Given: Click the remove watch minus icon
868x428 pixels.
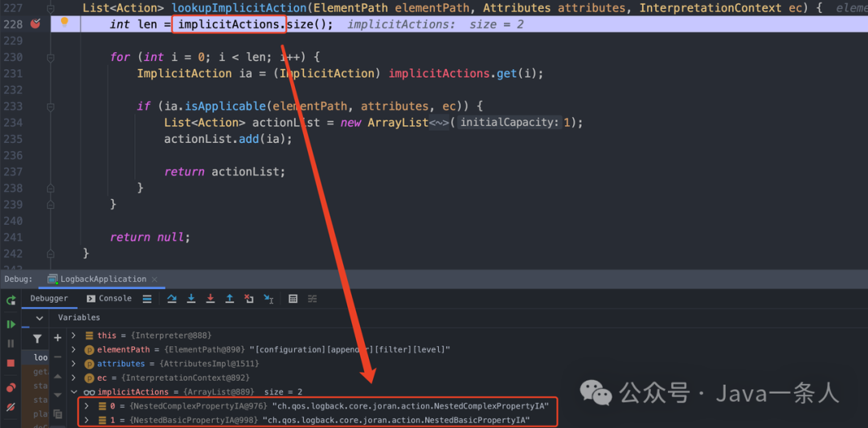Looking at the screenshot, I should pos(58,357).
